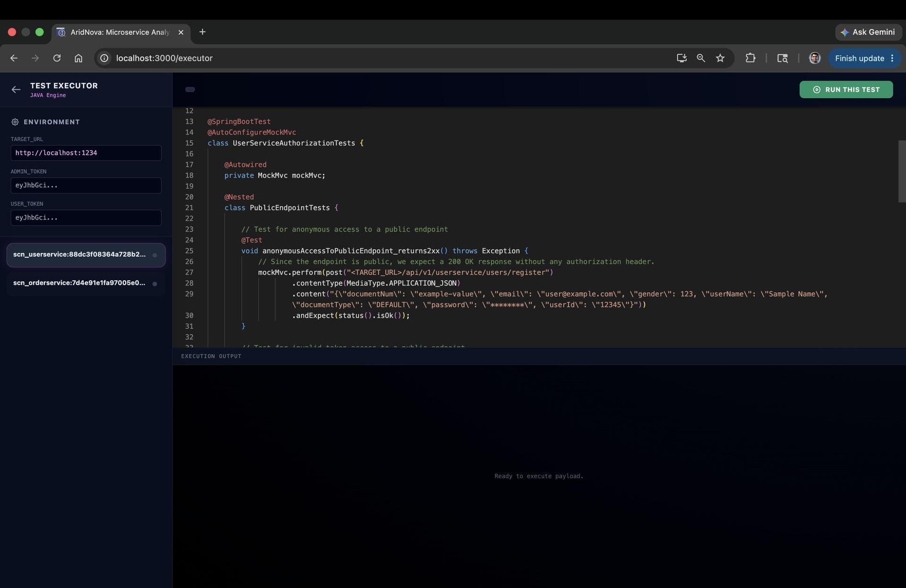Open the tab search side panel icon
Viewport: 906px width, 588px height.
pos(782,58)
